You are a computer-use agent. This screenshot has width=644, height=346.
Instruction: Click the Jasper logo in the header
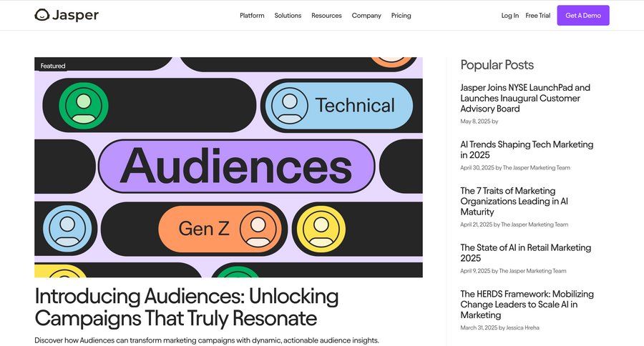pyautogui.click(x=67, y=15)
